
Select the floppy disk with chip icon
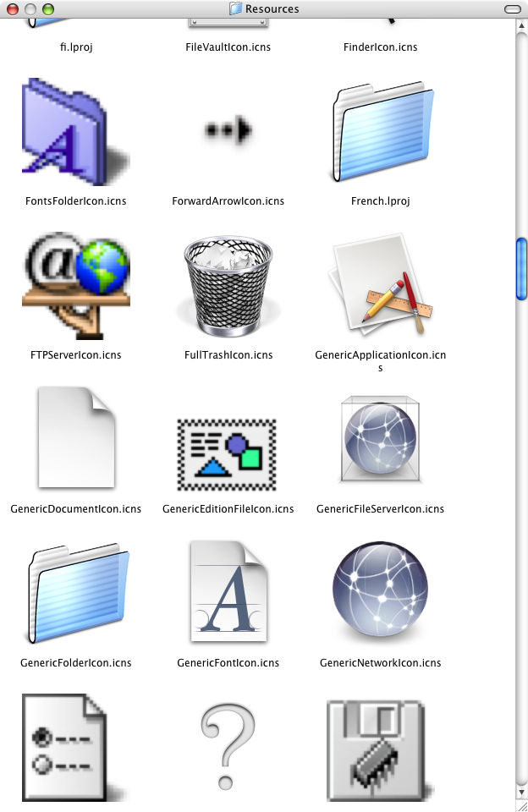tap(379, 750)
